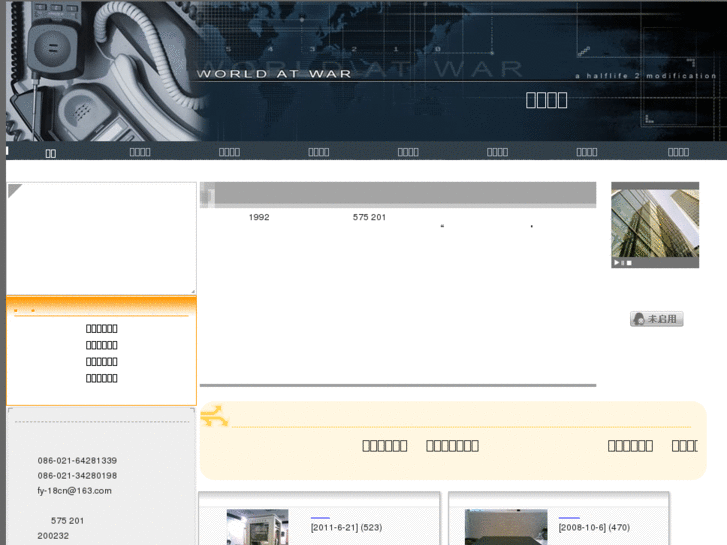Image resolution: width=727 pixels, height=545 pixels.
Task: Open the photo beside the 2008-10-6 entry
Action: (x=506, y=527)
